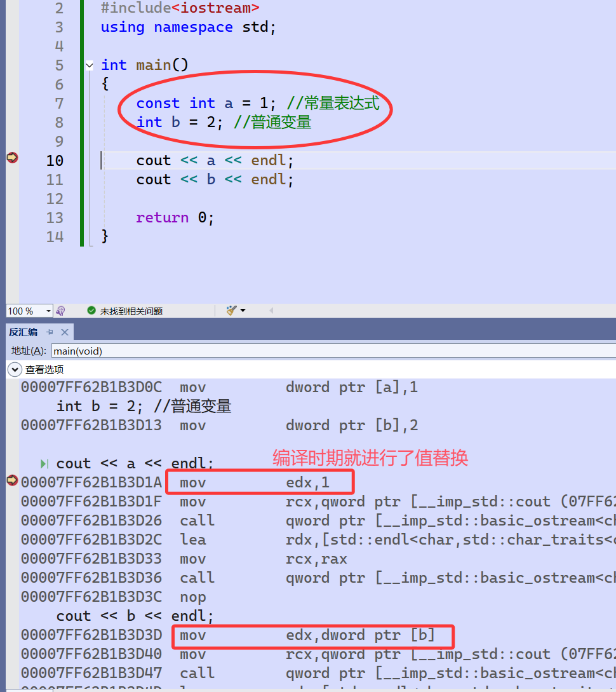Click disassembly address 00007FF62B1B3D13
616x692 pixels.
pos(91,426)
